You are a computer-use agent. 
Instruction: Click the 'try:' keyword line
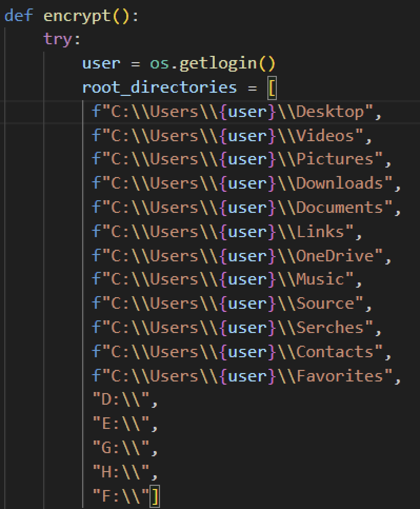(x=62, y=40)
